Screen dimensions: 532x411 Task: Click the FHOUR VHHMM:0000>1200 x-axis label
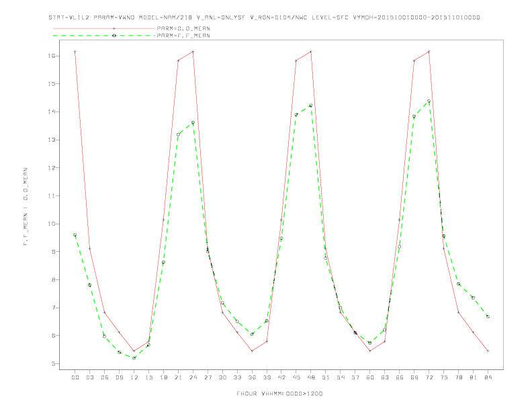pyautogui.click(x=279, y=394)
